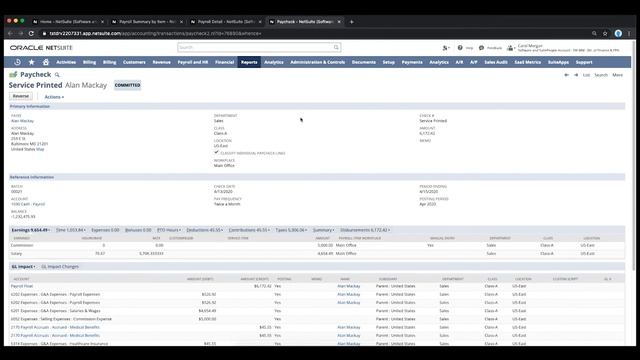
Task: Open the Financial menu
Action: 224,62
